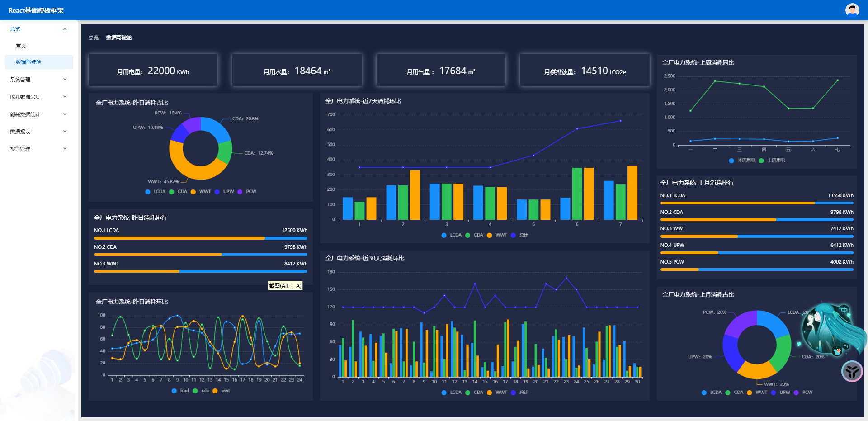Toggle 总计 legend in 7-day chart
Viewport: 868px width, 421px height.
point(519,235)
